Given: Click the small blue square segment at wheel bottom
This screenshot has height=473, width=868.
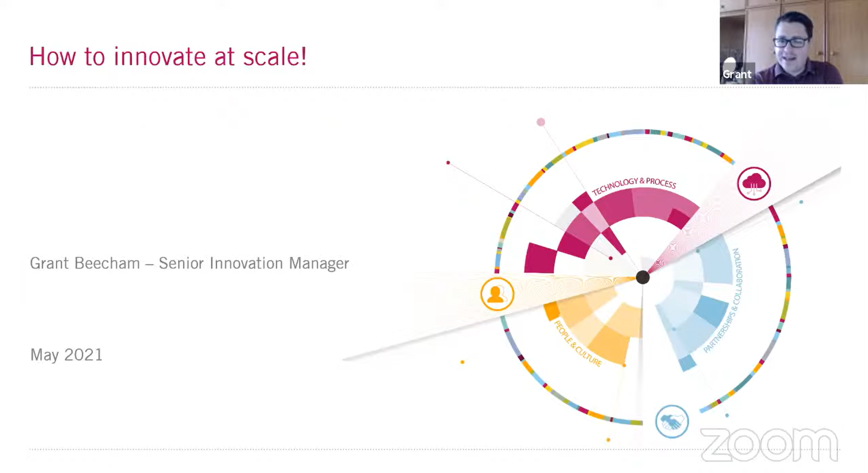Looking at the screenshot, I should tap(687, 363).
